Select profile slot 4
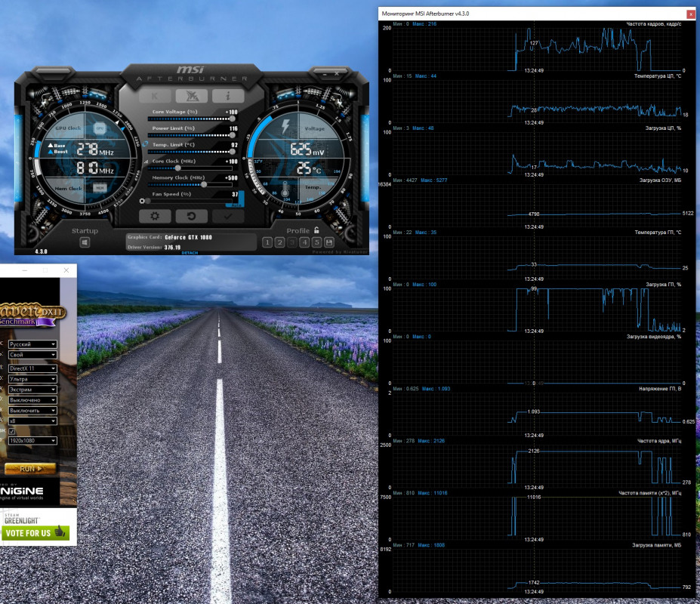This screenshot has width=700, height=604. [x=304, y=242]
